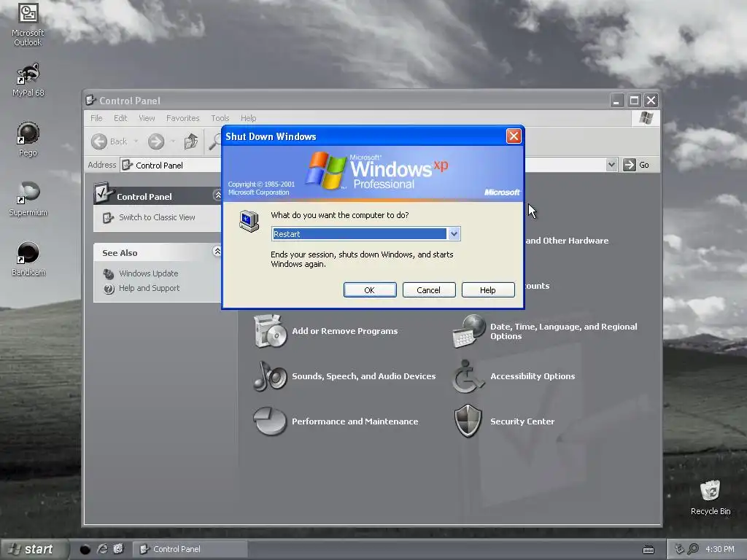Click the Help button in shutdown dialog
Image resolution: width=747 pixels, height=560 pixels.
pyautogui.click(x=488, y=290)
